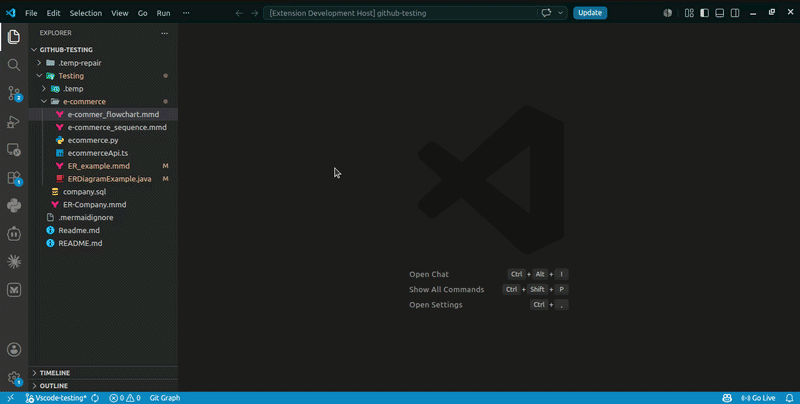The height and width of the screenshot is (404, 800).
Task: Open the View menu
Action: point(120,13)
